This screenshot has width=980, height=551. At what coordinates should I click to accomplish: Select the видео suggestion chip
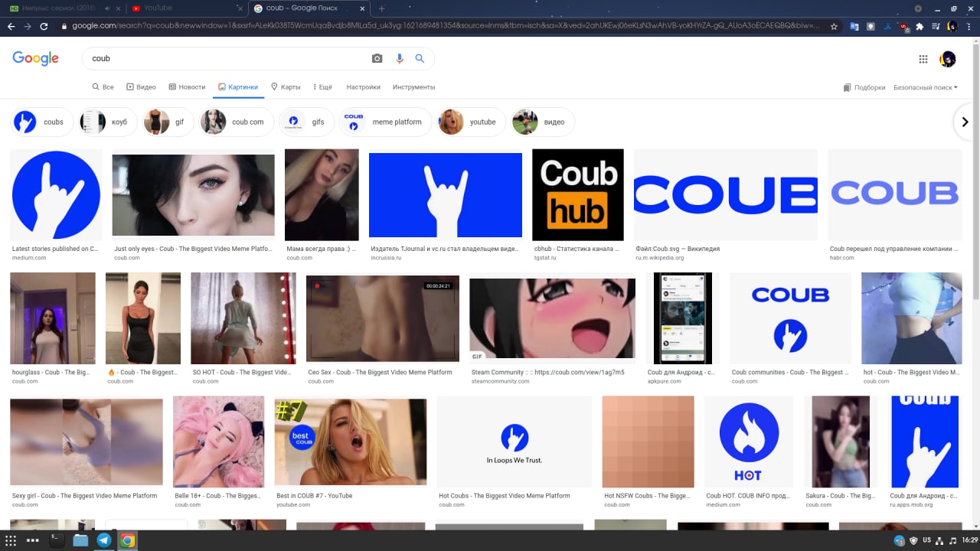tap(542, 122)
